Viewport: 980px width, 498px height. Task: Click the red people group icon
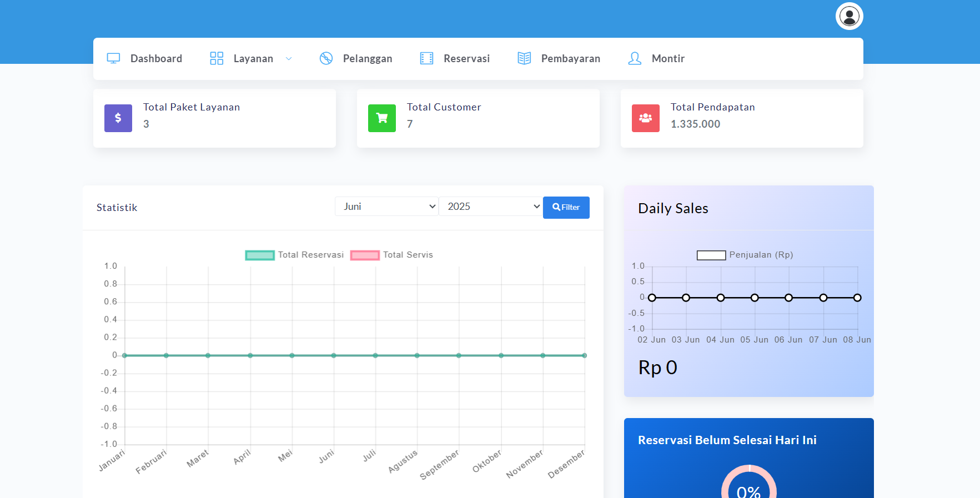[x=646, y=118]
